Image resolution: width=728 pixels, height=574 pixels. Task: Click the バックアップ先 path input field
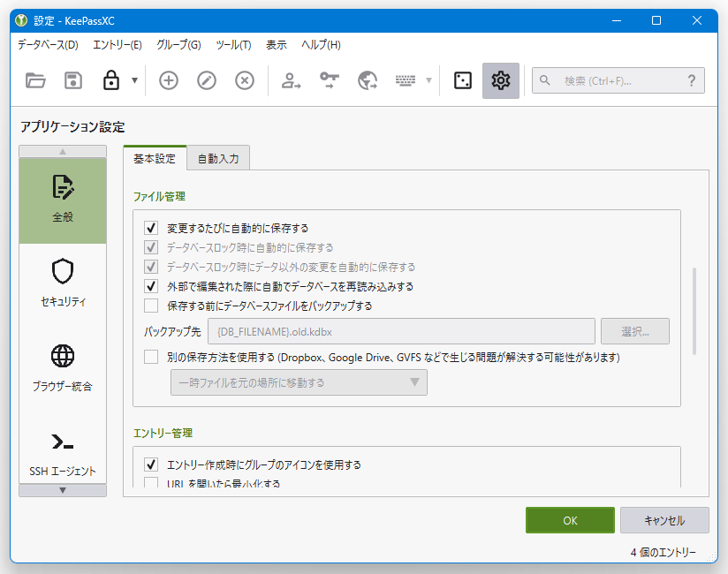point(401,331)
